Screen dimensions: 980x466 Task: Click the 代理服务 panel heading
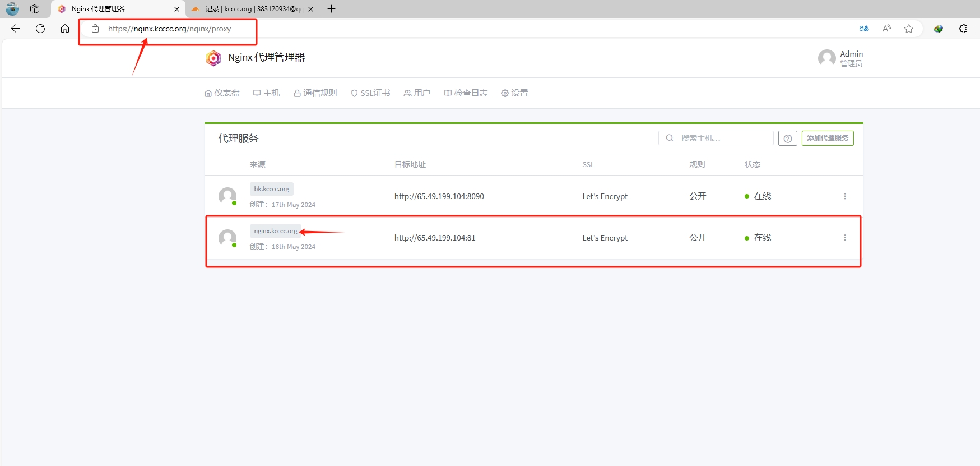[x=238, y=139]
